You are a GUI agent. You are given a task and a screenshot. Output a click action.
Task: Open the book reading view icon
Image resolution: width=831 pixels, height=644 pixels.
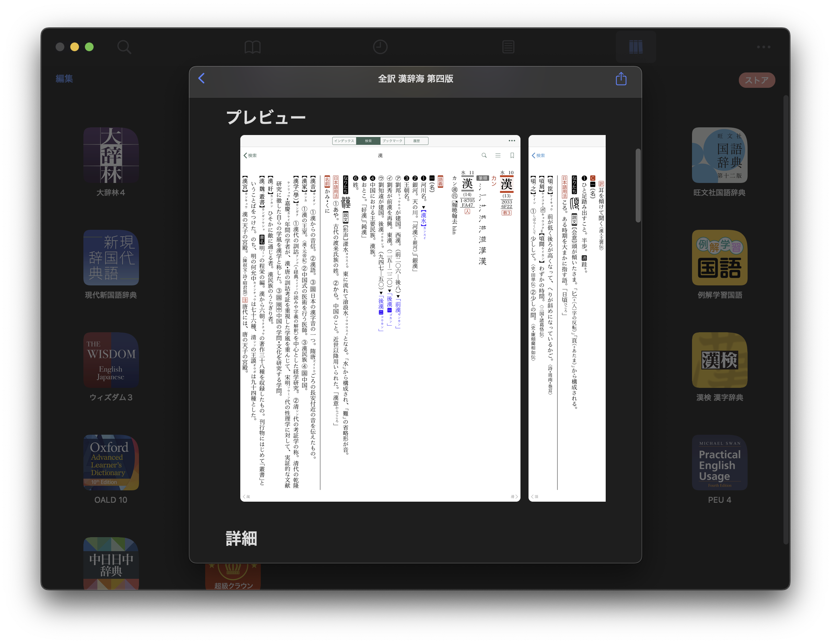[252, 47]
